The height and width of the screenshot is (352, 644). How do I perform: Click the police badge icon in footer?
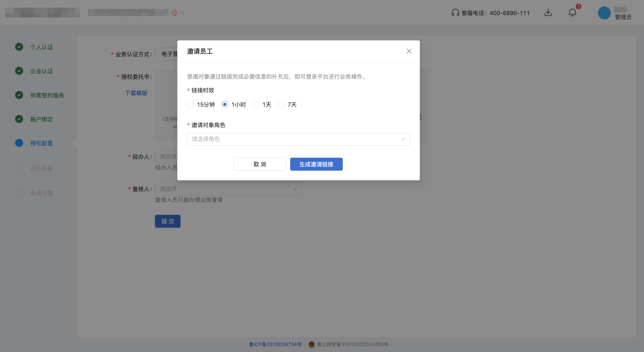click(311, 344)
